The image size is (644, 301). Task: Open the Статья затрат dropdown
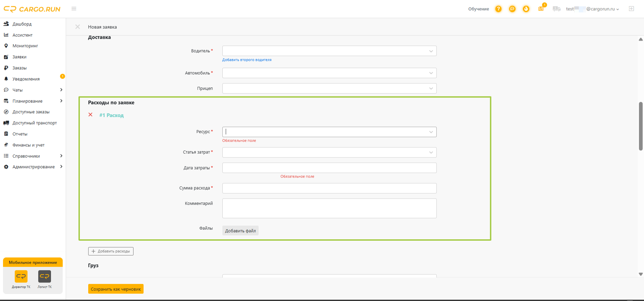coord(329,153)
